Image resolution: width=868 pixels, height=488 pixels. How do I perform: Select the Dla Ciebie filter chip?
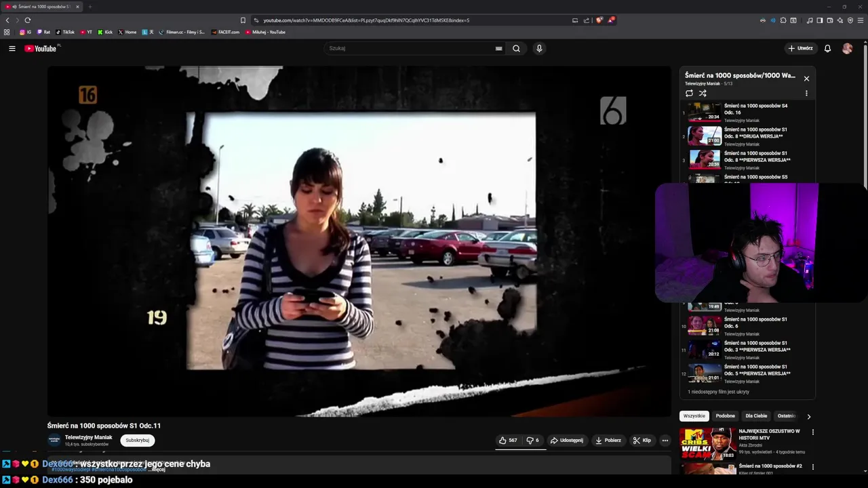click(756, 416)
